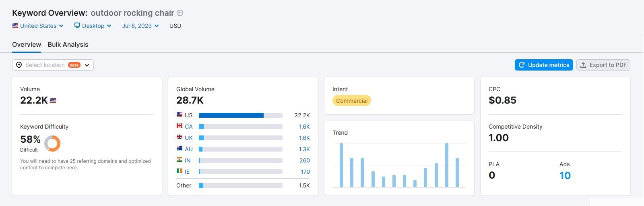Click the 1.3K volume for AU

pyautogui.click(x=304, y=149)
